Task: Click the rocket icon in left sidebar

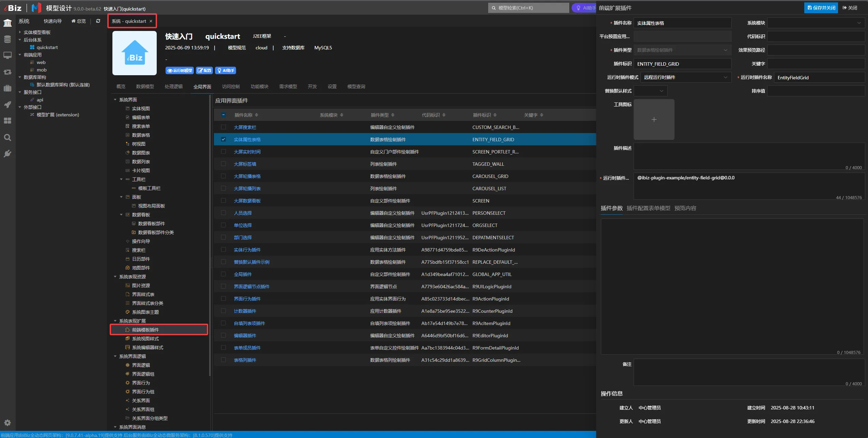Action: 7,104
